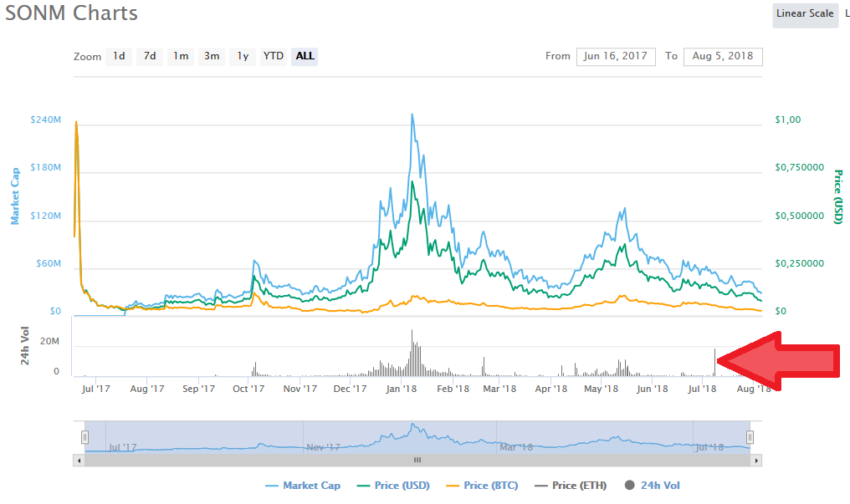Viewport: 850px width, 504px height.
Task: Click the $0,750000 price axis label
Action: tap(800, 167)
